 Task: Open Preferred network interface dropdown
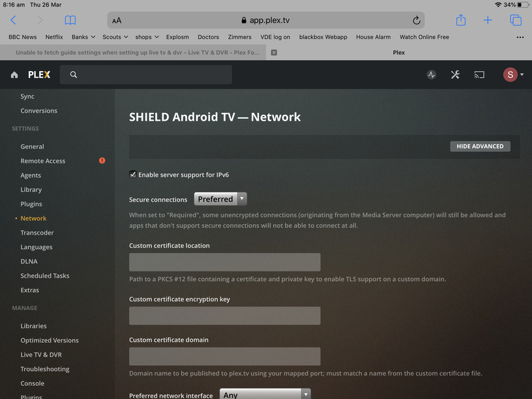[x=265, y=394]
